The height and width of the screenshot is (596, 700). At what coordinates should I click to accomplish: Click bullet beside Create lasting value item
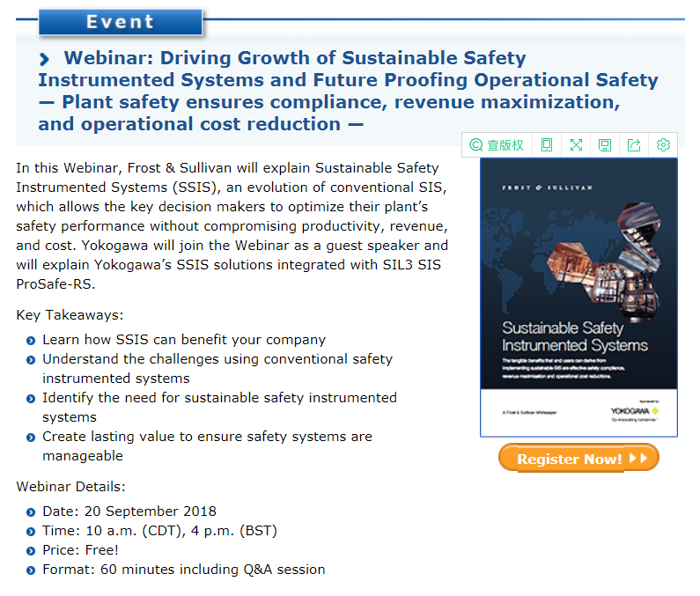pyautogui.click(x=31, y=438)
